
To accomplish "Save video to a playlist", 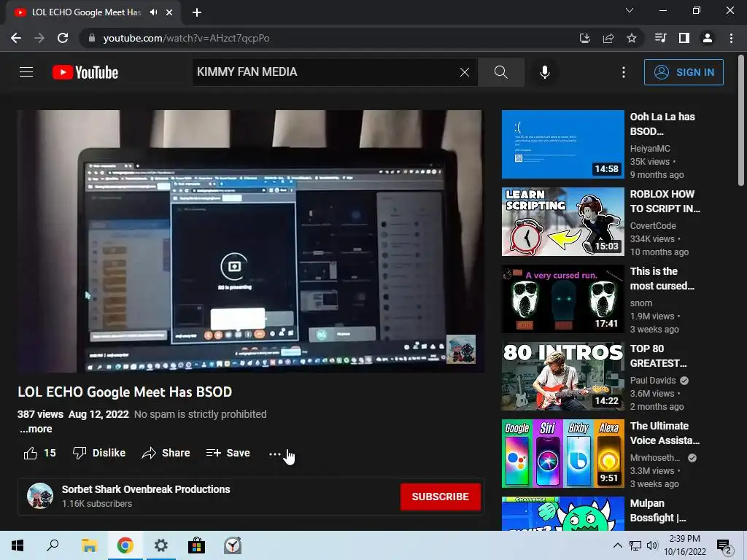I will [x=228, y=453].
